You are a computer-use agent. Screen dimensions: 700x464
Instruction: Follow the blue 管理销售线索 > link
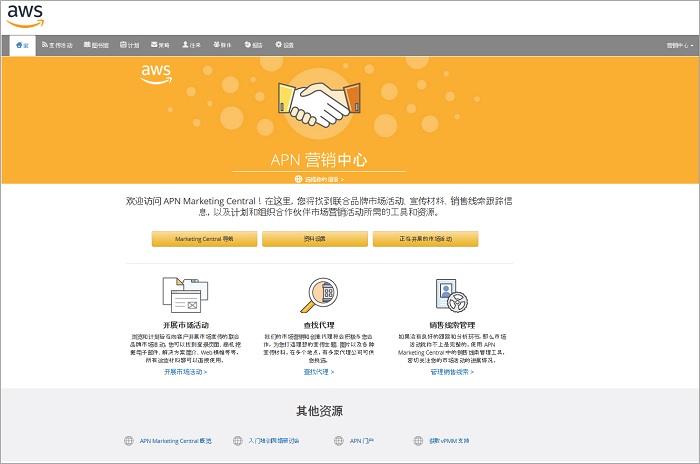[452, 372]
